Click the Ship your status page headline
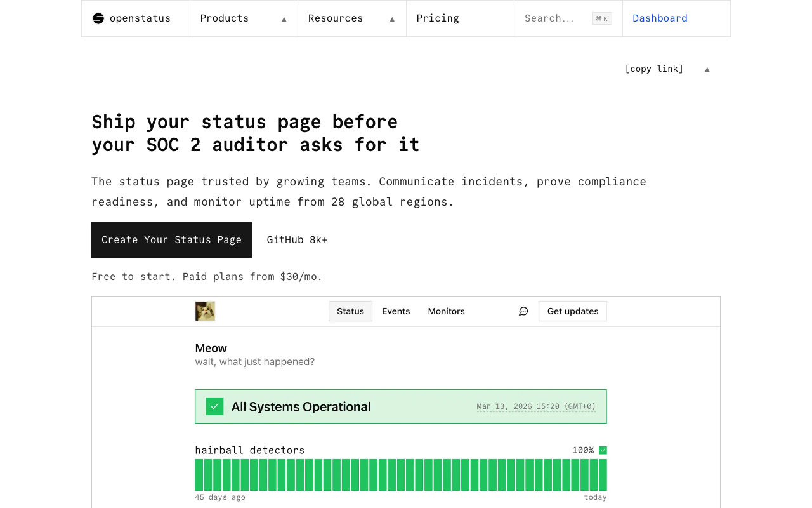Image resolution: width=812 pixels, height=508 pixels. coord(256,133)
